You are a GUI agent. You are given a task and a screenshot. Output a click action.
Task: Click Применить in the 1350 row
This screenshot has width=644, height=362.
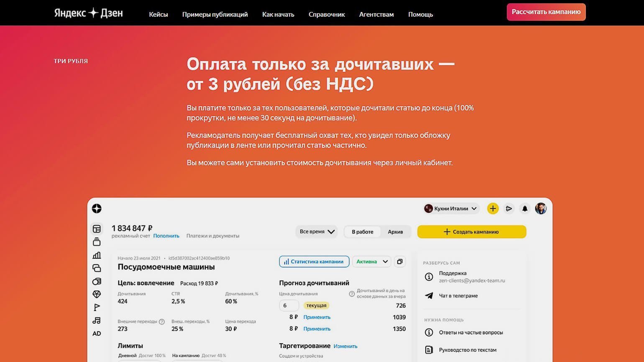pyautogui.click(x=317, y=329)
